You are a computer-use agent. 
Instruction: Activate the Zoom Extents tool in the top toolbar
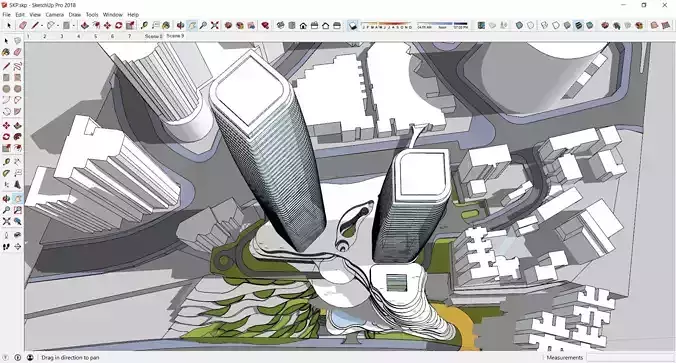pyautogui.click(x=214, y=25)
